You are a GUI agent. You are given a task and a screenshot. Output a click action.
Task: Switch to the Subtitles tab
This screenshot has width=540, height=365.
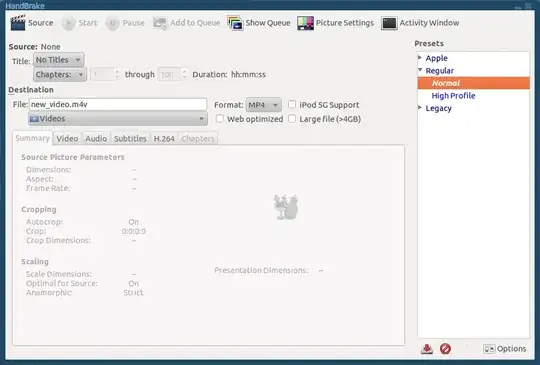130,138
